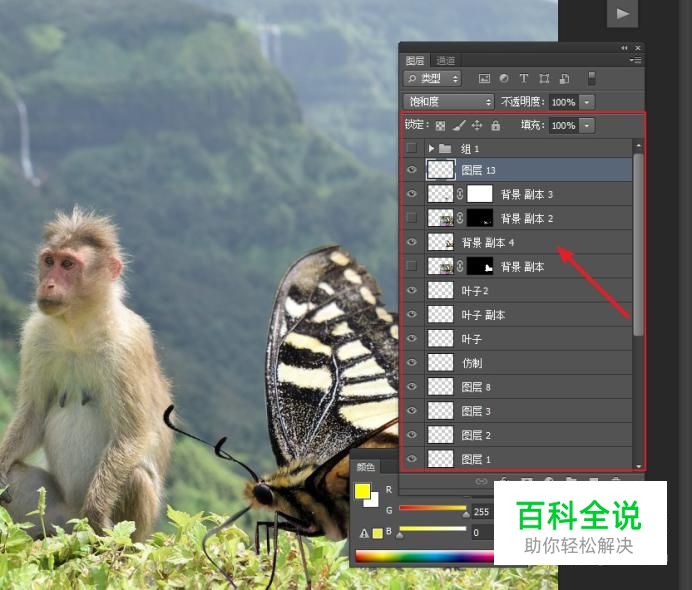The height and width of the screenshot is (590, 692).
Task: Show the 组 1 group
Action: (x=411, y=148)
